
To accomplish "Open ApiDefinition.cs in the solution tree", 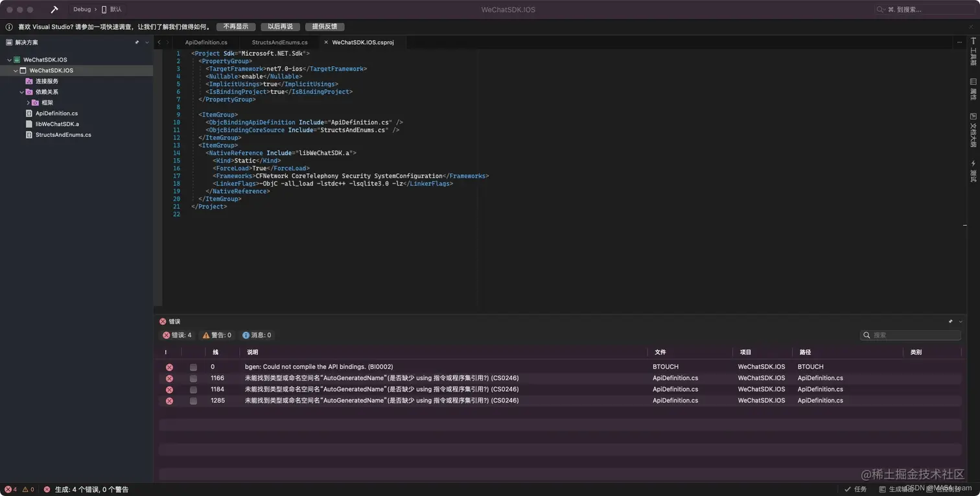I will (x=56, y=113).
